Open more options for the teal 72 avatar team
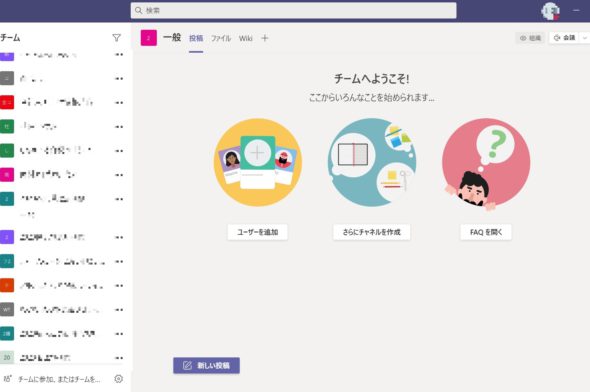Screen dimensions: 590x392 coord(119,261)
